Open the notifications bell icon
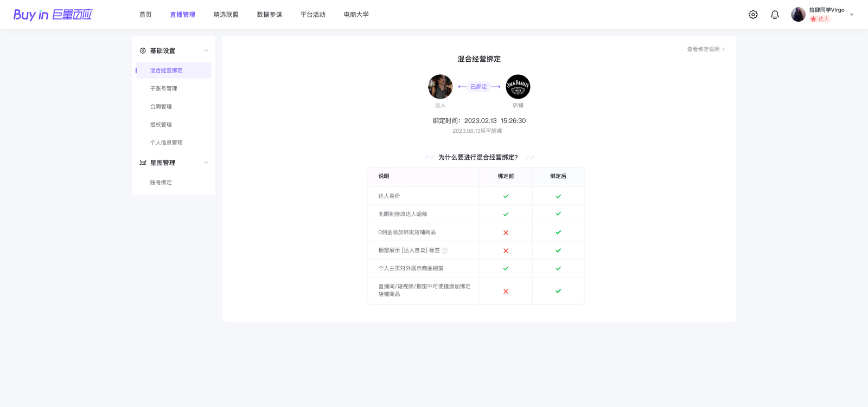Screen dimensions: 868x407 tap(775, 15)
